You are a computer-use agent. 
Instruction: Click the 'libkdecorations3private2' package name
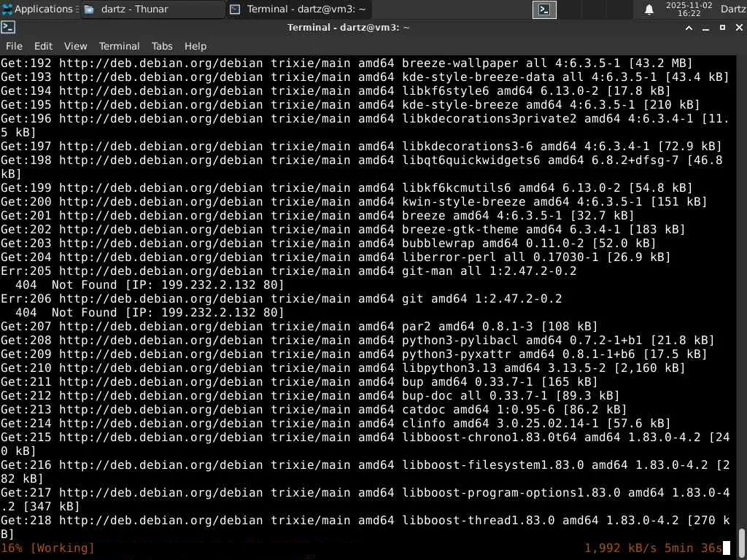[489, 119]
